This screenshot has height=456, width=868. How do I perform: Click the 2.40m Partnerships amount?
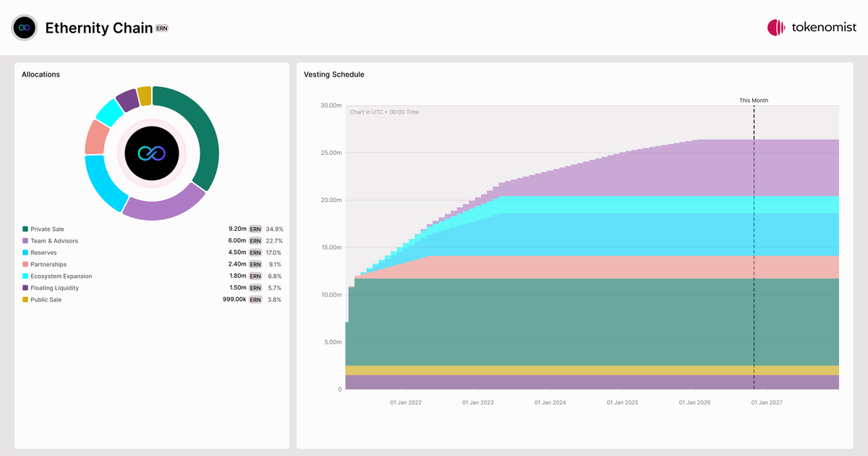(237, 264)
